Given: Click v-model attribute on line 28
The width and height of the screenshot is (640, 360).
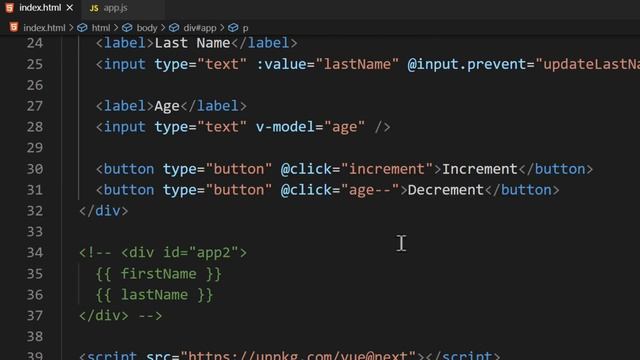Looking at the screenshot, I should coord(285,127).
